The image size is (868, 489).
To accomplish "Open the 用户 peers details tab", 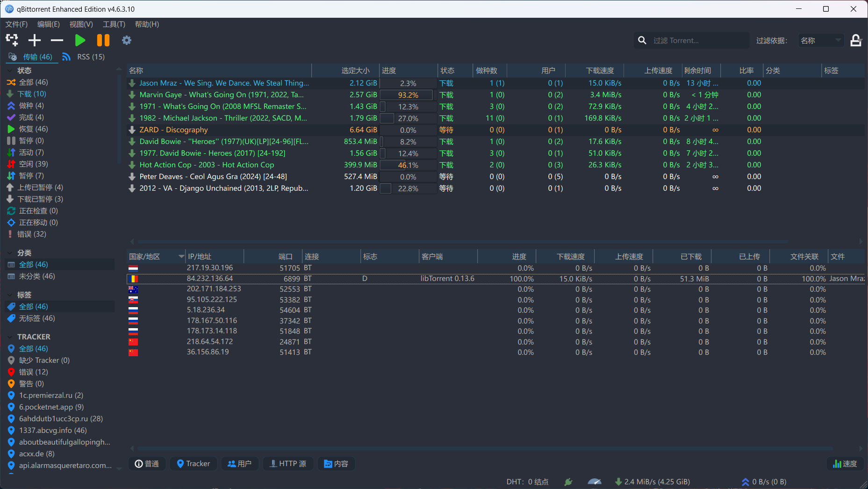I will click(239, 464).
